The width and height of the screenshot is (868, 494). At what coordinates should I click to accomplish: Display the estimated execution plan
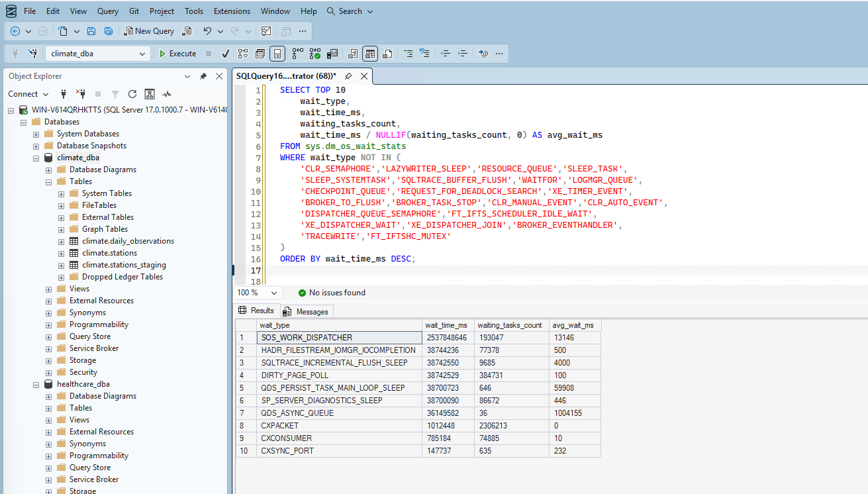tap(243, 54)
